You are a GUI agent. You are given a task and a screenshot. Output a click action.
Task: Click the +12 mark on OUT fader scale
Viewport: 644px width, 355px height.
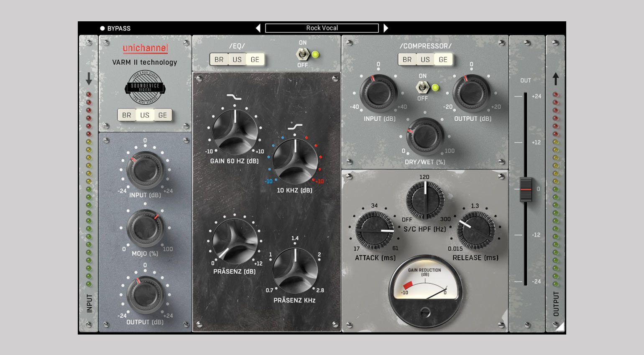[536, 142]
